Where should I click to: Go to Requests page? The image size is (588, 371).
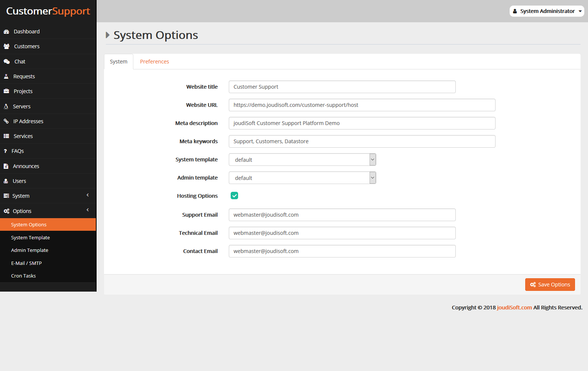(x=48, y=76)
